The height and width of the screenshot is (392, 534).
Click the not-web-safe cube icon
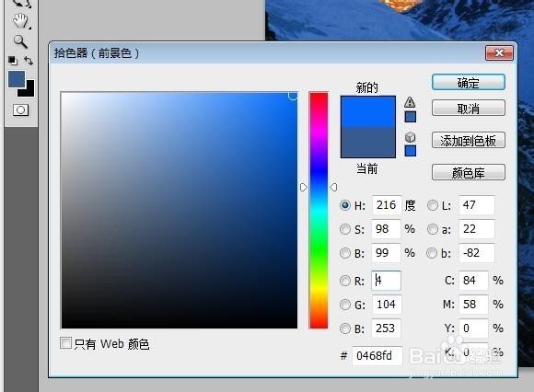pyautogui.click(x=411, y=137)
